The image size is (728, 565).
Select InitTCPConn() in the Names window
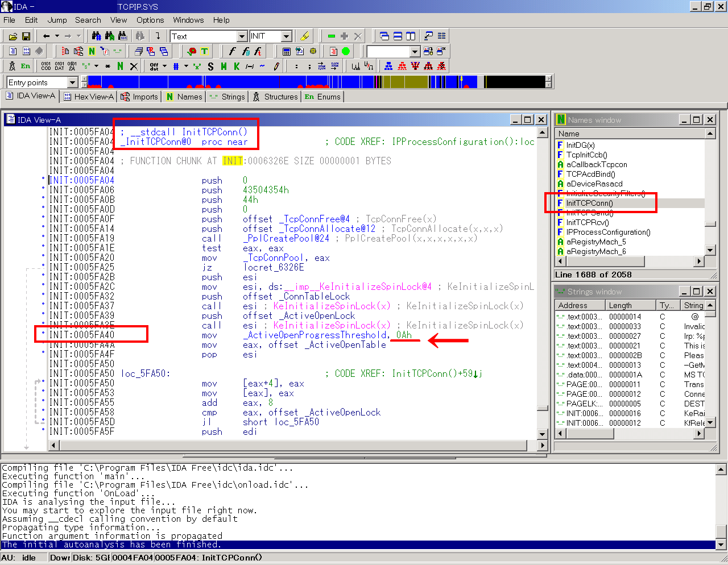click(x=590, y=202)
